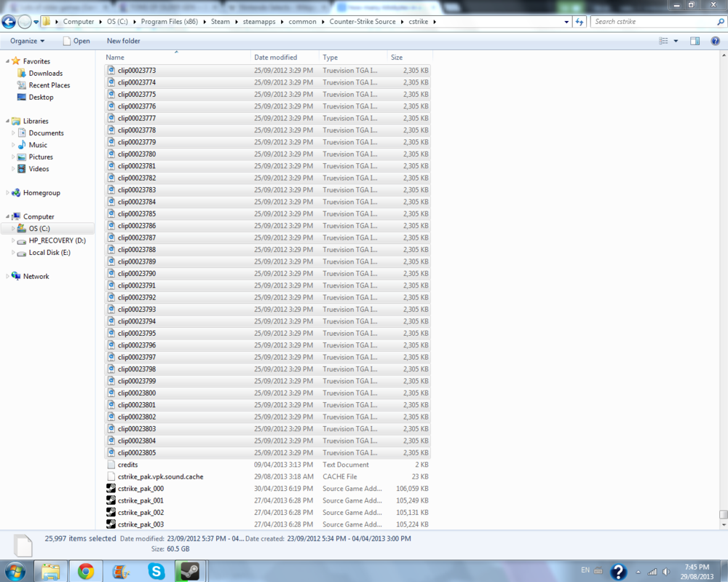
Task: Click the blue Help icon in toolbar
Action: click(x=716, y=41)
